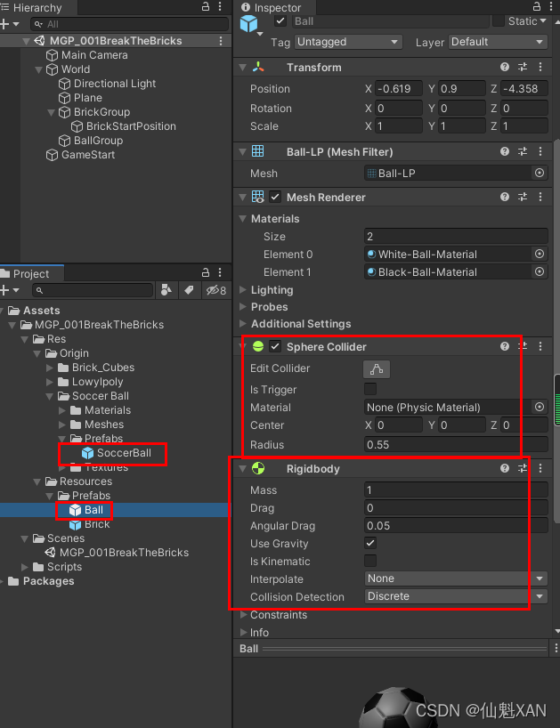Open Collision Detection dropdown
Image resolution: width=560 pixels, height=728 pixels.
[x=456, y=596]
